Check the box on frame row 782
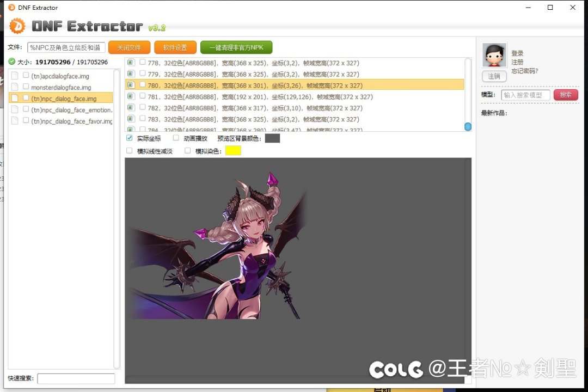Viewport: 588px width, 392px height. click(x=143, y=107)
